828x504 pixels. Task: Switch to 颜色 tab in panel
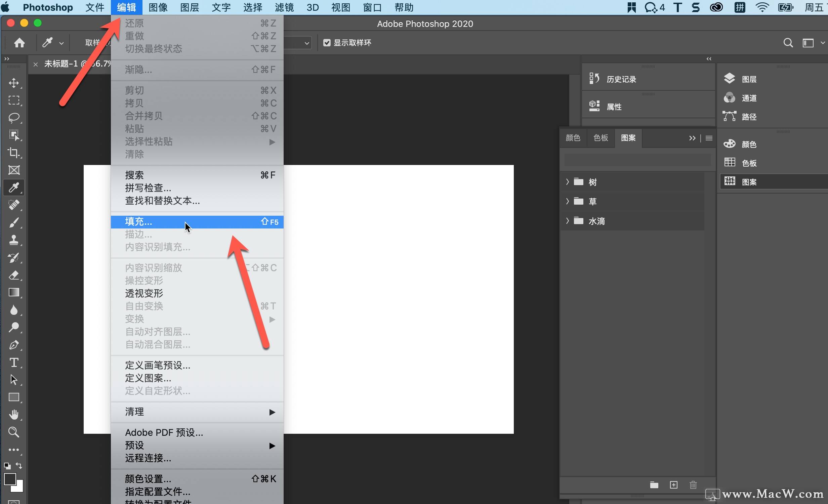pyautogui.click(x=573, y=138)
